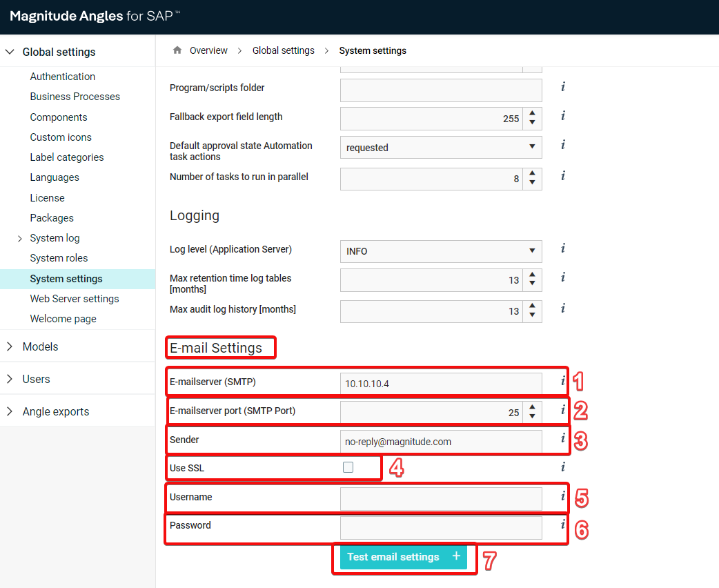This screenshot has width=719, height=588.
Task: Show info for Password field
Action: pos(562,525)
